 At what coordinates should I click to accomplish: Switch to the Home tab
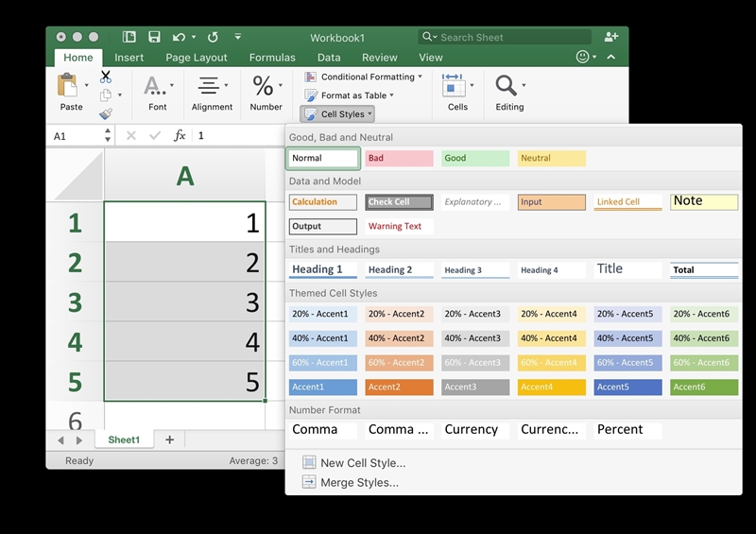78,58
